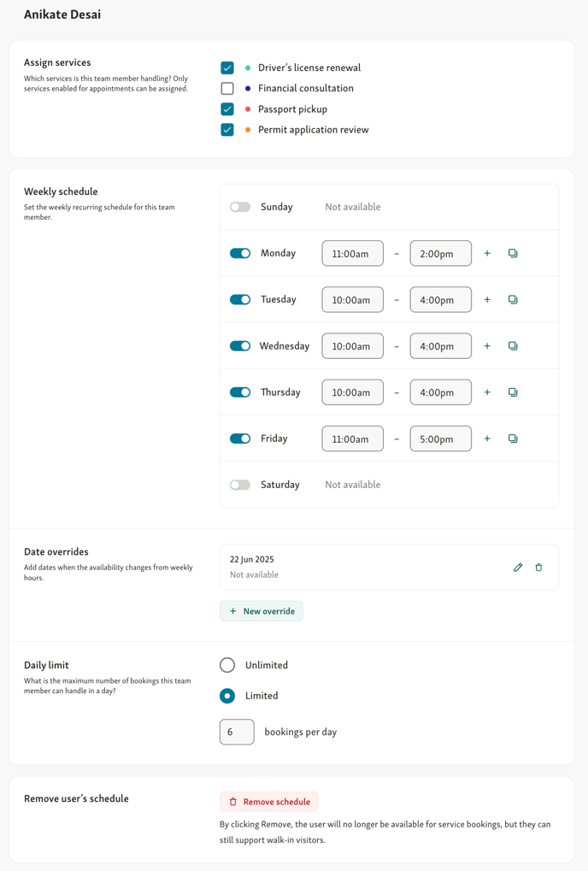
Task: Open Monday start time 11:00am field
Action: tap(352, 254)
